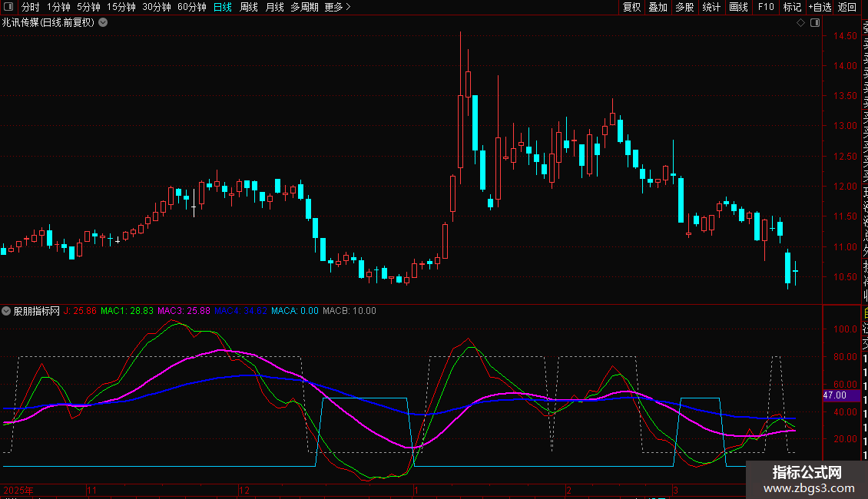Switch chart to 周线 weekly period
868x499 pixels.
click(x=249, y=7)
